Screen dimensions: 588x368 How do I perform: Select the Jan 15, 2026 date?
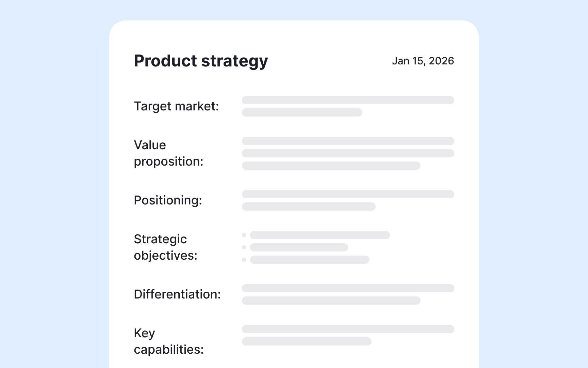(423, 61)
